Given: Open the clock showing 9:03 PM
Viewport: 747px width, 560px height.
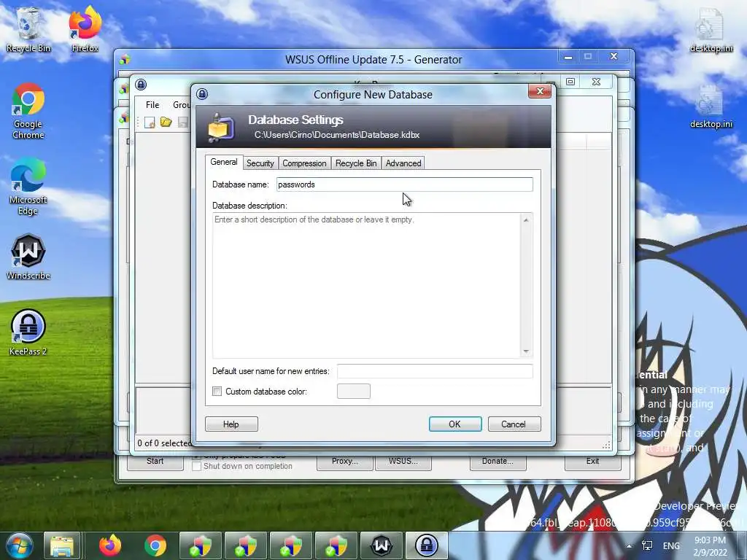Looking at the screenshot, I should [x=711, y=546].
